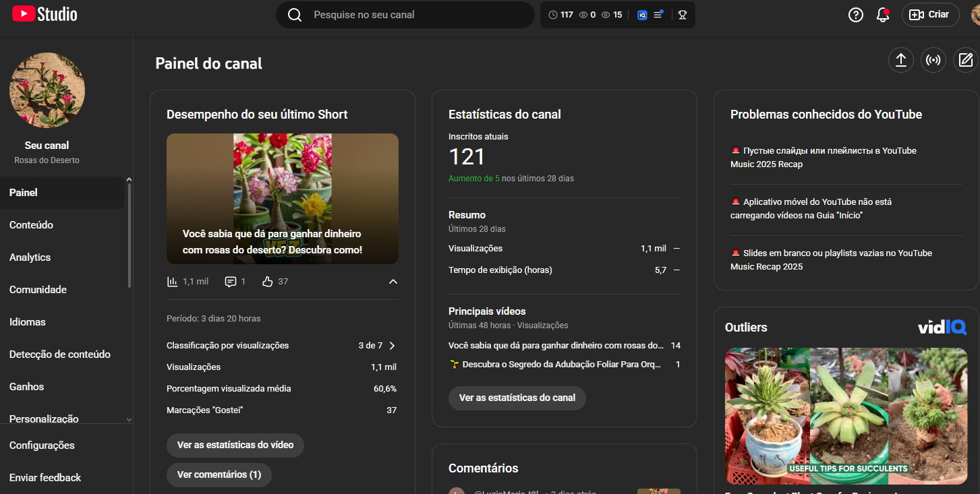Expand the Classificação por visualizações arrow
The width and height of the screenshot is (980, 494).
[393, 346]
